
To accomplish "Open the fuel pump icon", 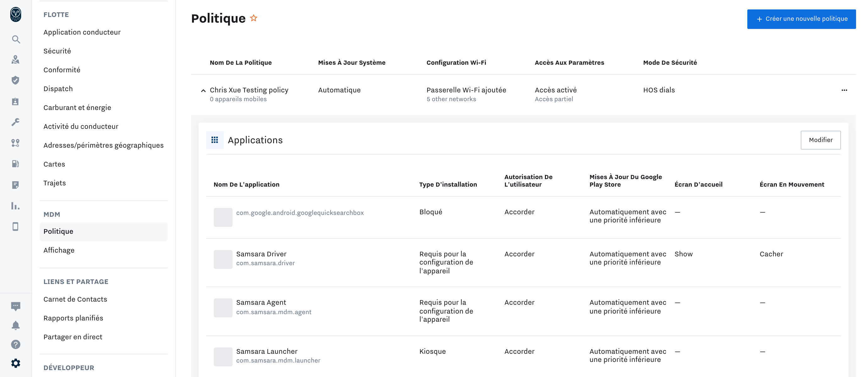I will 15,164.
